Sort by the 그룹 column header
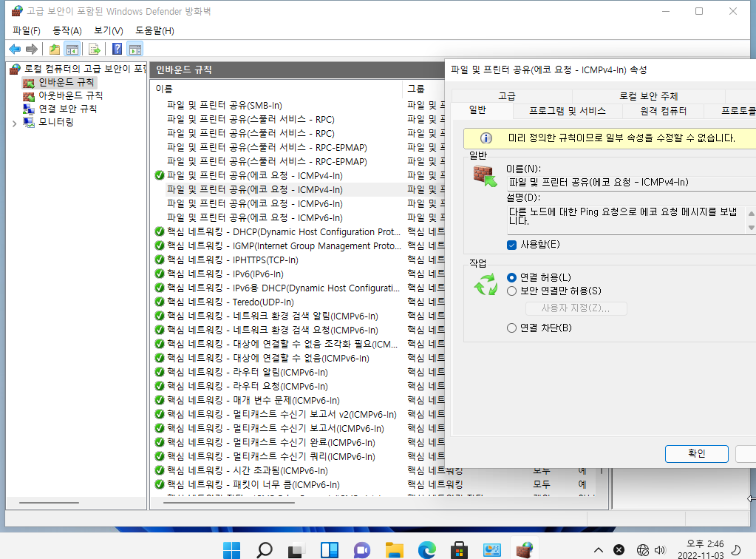 [423, 89]
